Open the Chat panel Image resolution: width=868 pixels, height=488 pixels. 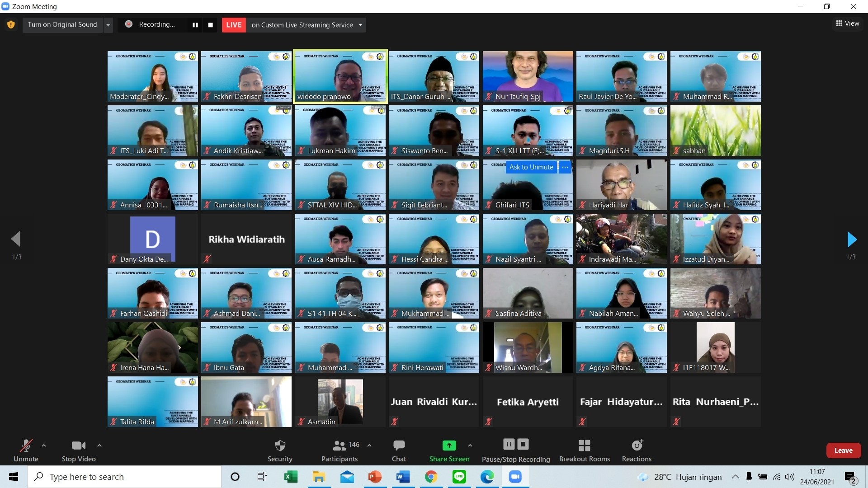click(399, 446)
